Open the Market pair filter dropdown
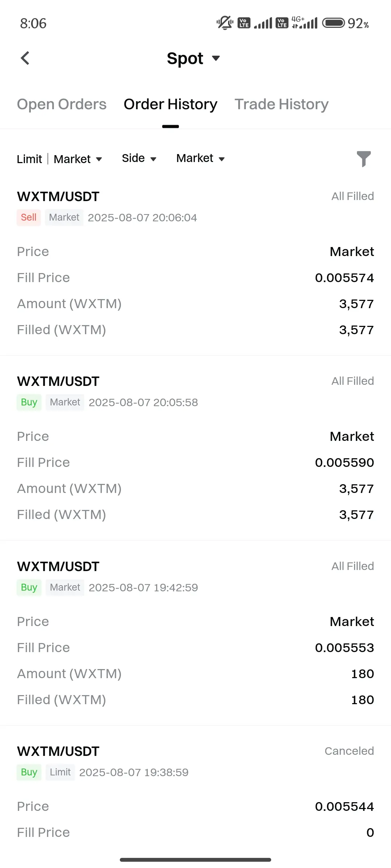 pos(201,158)
